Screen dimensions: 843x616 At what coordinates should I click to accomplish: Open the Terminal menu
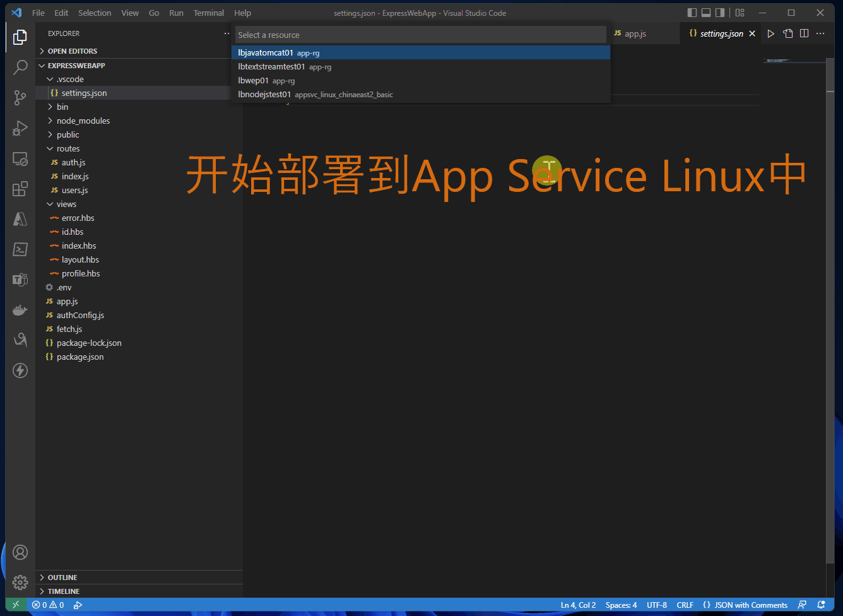[x=208, y=13]
